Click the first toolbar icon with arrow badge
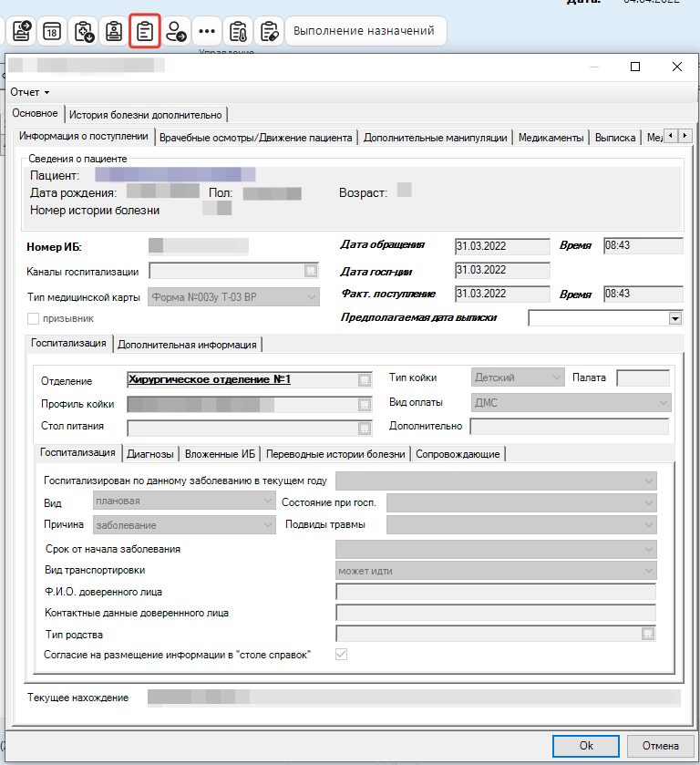 tap(21, 31)
